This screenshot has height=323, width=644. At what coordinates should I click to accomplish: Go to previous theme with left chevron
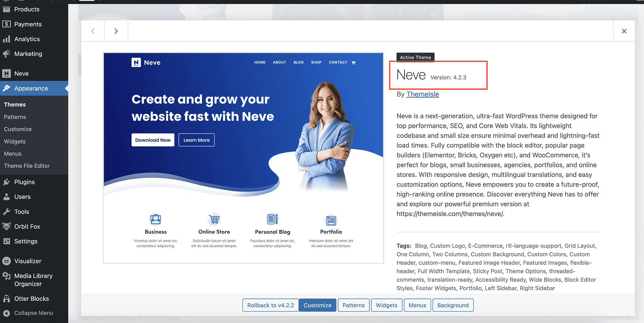tap(93, 31)
